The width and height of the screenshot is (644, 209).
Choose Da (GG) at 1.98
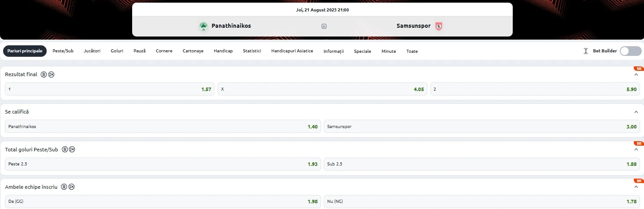click(x=163, y=201)
